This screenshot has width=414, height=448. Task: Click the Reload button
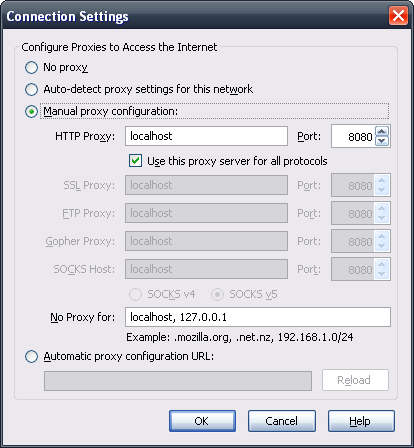coord(355,380)
